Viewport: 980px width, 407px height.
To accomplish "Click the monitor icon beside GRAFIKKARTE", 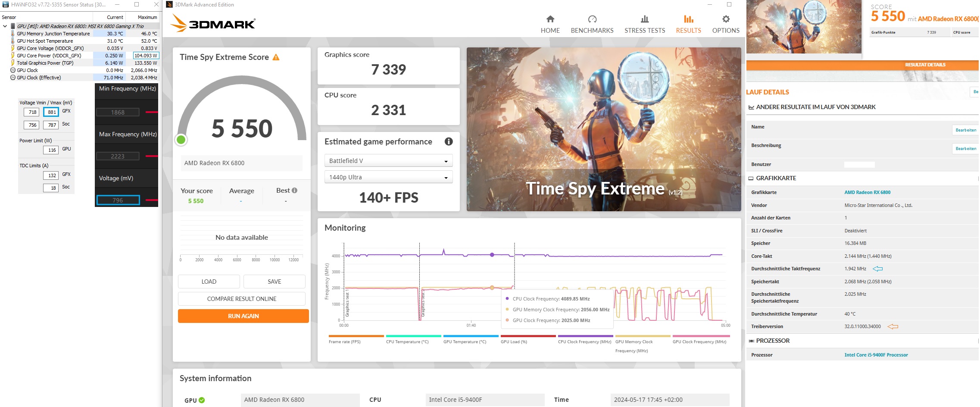I will [x=751, y=178].
